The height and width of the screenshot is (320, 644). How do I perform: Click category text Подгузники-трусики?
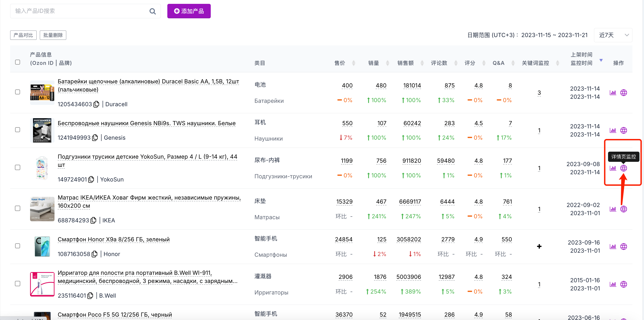point(283,176)
